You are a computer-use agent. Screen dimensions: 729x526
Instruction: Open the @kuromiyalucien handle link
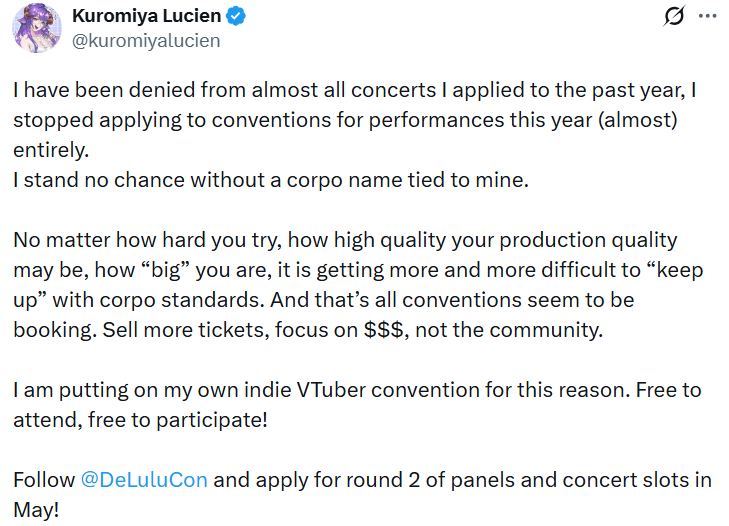(146, 41)
